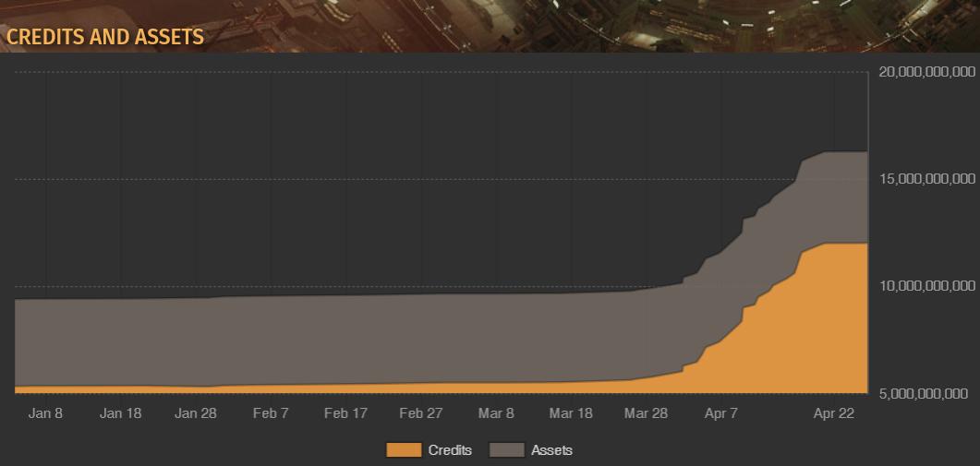Screen dimensions: 980x466
Task: Click the 'Feb 17' axis label
Action: pyautogui.click(x=345, y=413)
